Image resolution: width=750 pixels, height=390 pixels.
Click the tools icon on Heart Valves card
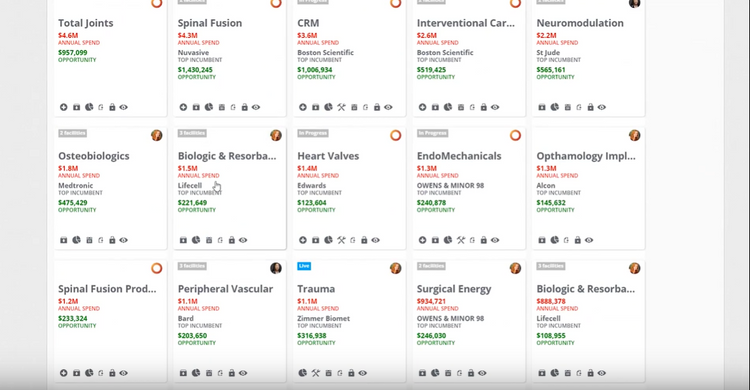(x=341, y=240)
